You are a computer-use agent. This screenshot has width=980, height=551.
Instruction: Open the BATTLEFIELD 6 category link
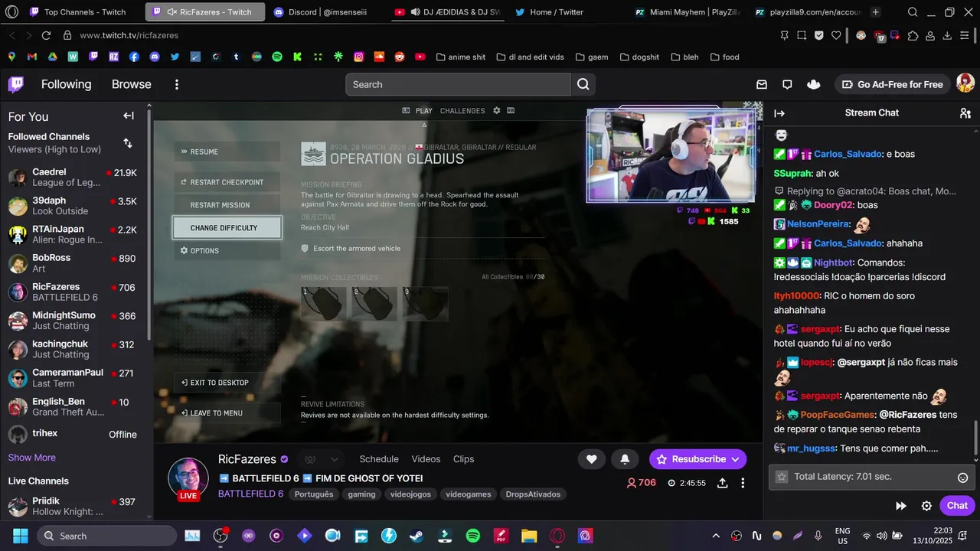250,494
